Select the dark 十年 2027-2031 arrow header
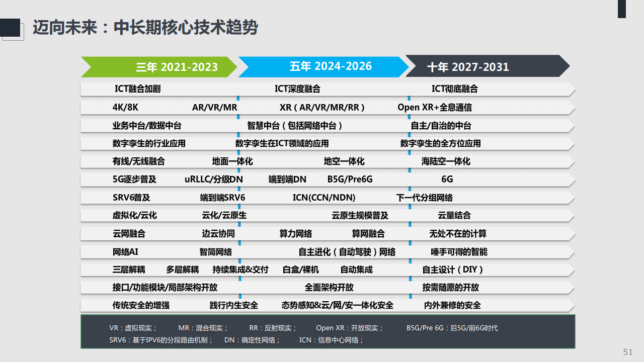644x362 pixels. [x=488, y=67]
